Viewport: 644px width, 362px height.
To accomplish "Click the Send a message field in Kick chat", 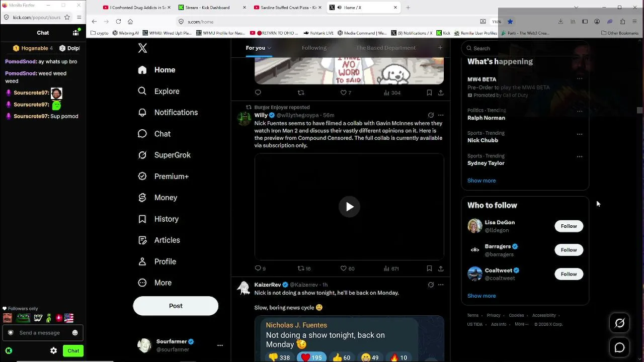I will pos(43,333).
